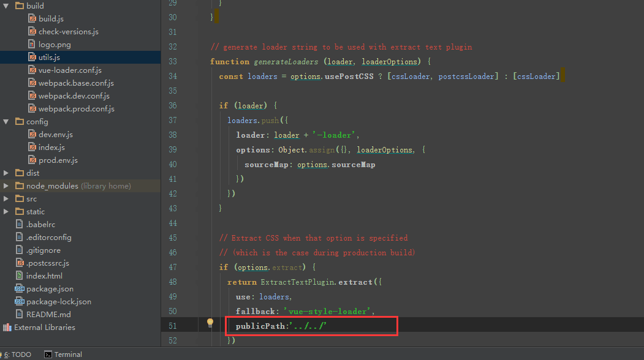This screenshot has width=644, height=360.
Task: Click the README.md file icon
Action: (x=20, y=314)
